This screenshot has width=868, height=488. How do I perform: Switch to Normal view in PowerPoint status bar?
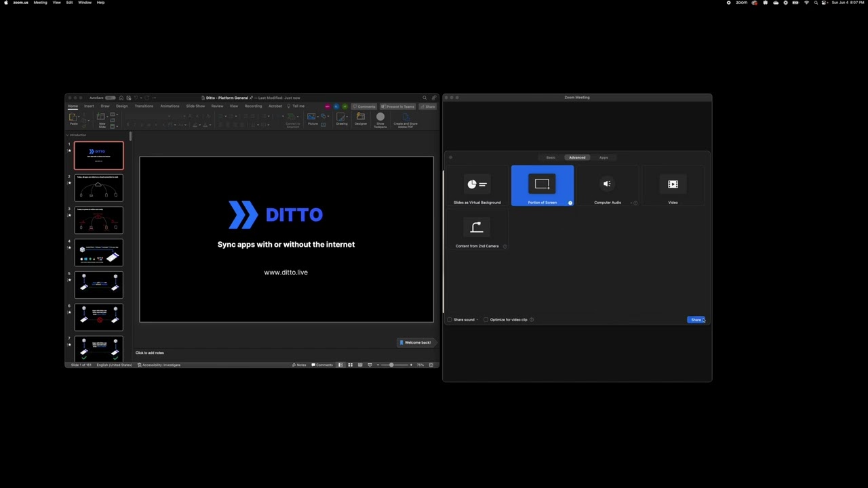click(340, 365)
